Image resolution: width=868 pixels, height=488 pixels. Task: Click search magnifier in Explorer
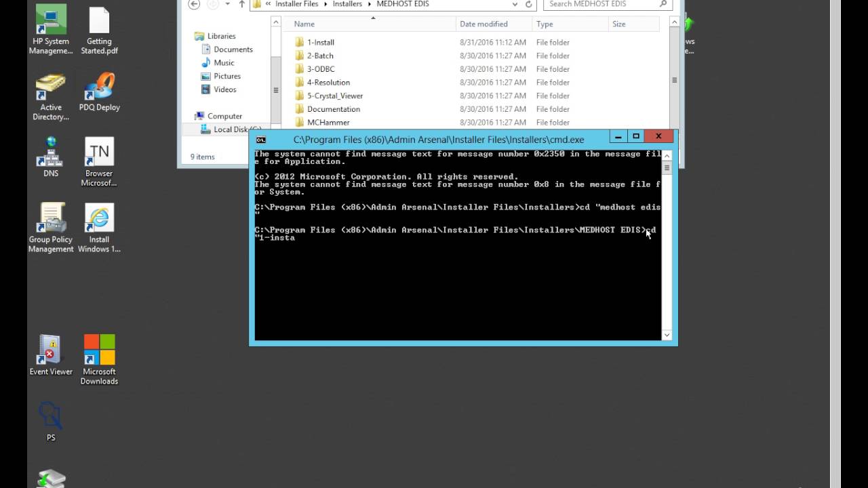click(x=663, y=4)
